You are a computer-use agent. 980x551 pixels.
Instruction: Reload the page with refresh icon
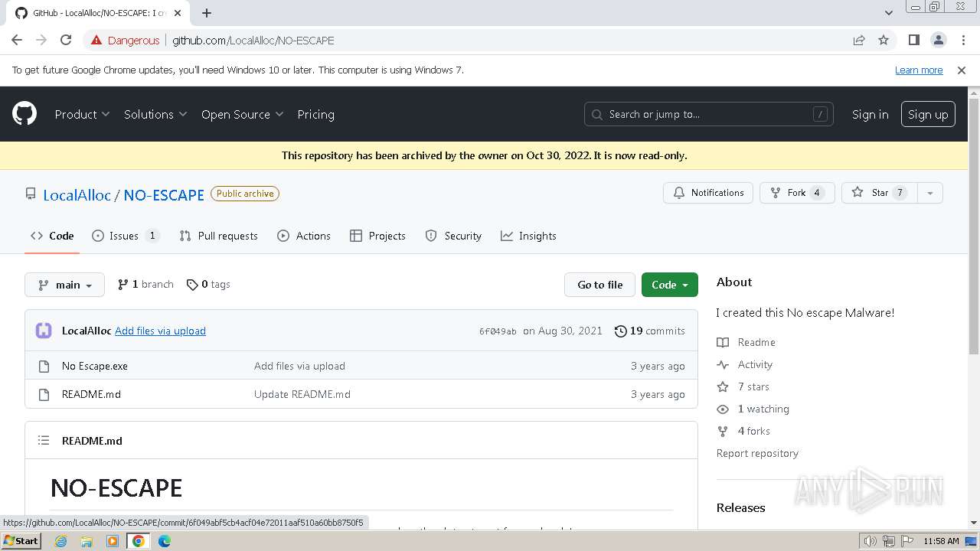click(66, 40)
